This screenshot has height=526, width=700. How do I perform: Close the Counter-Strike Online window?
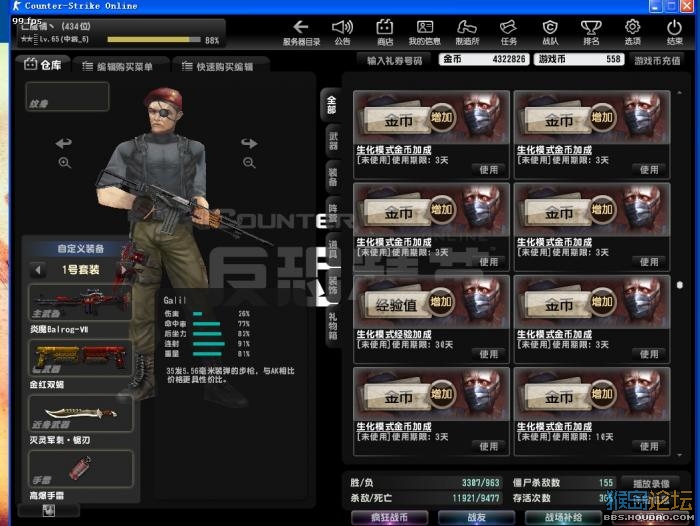[x=687, y=6]
